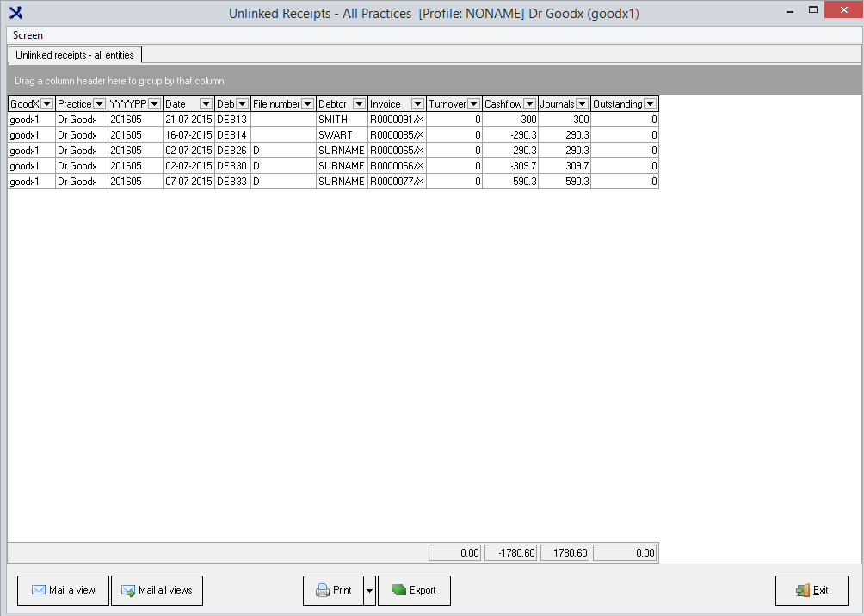Select the DEB13 debtor cell
864x616 pixels.
(232, 120)
